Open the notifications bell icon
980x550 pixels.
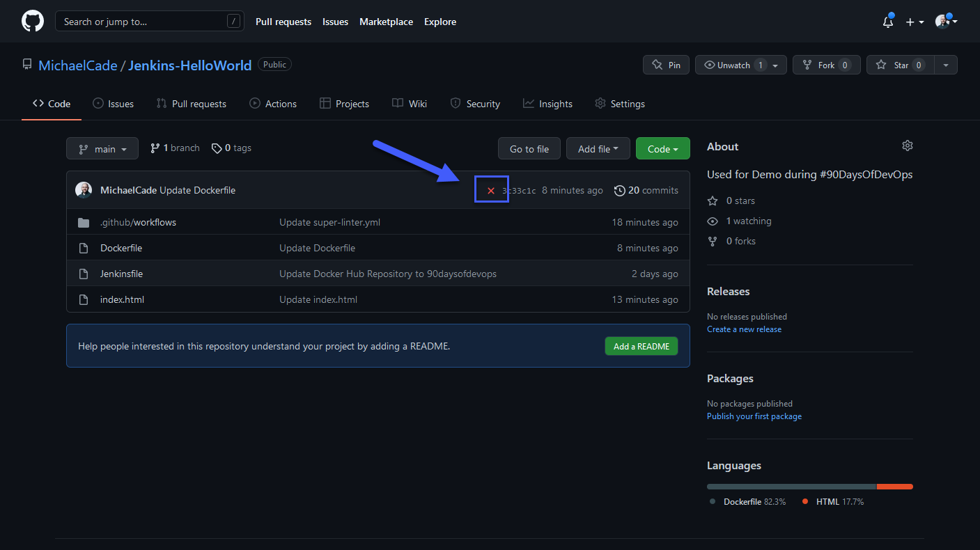887,22
